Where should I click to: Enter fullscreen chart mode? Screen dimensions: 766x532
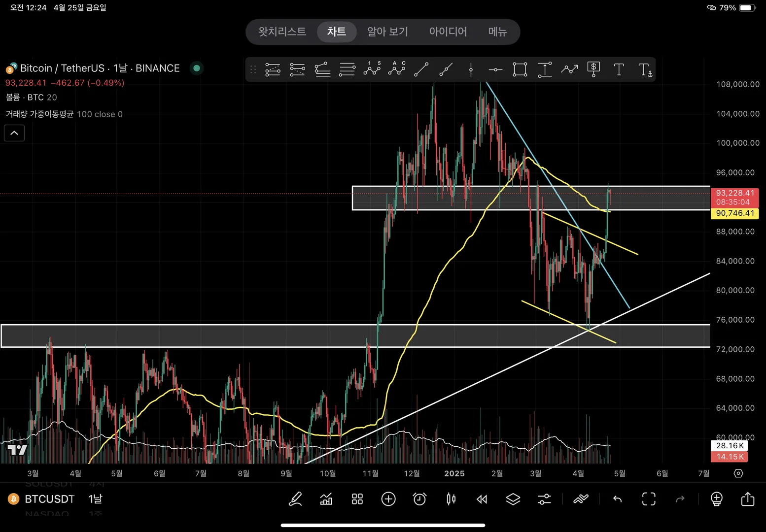point(649,499)
